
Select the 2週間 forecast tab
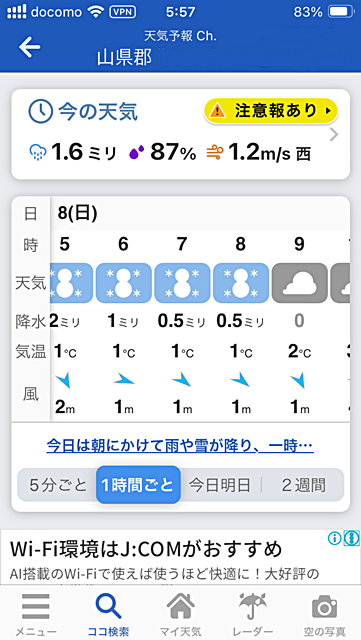(x=303, y=485)
